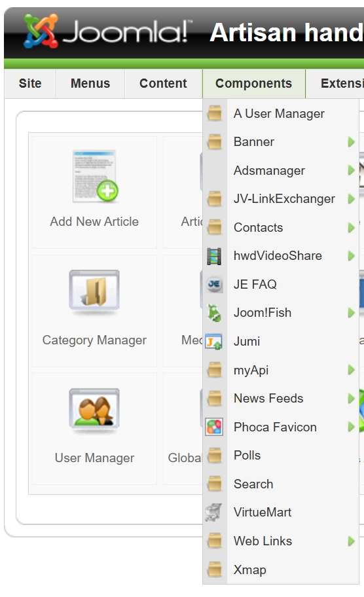Click the Add New Article icon
The width and height of the screenshot is (364, 597).
tap(95, 176)
